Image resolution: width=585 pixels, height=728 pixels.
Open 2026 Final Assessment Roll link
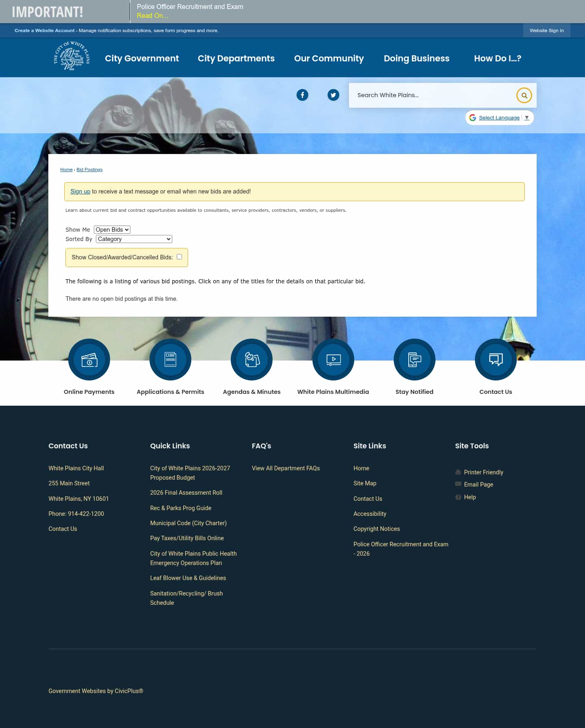click(x=186, y=493)
